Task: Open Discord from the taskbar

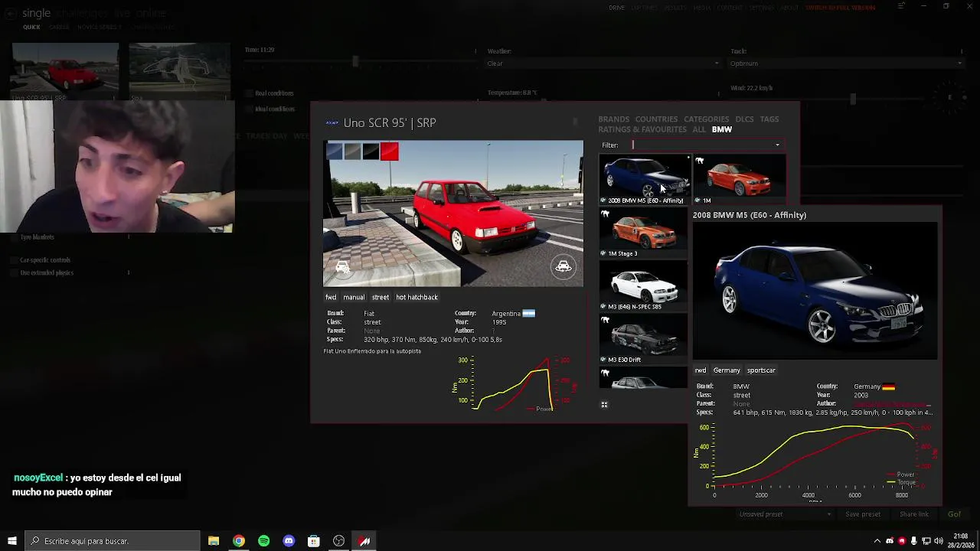Action: click(x=289, y=541)
